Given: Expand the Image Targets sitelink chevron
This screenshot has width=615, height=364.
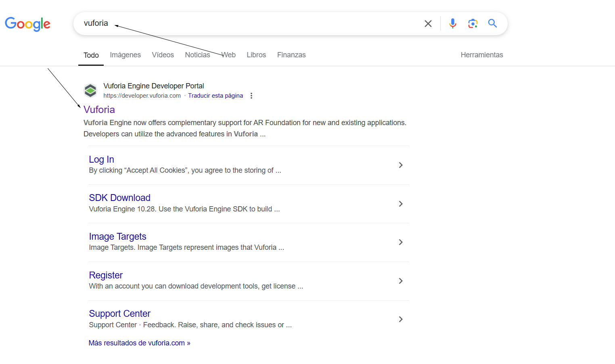Looking at the screenshot, I should 400,242.
